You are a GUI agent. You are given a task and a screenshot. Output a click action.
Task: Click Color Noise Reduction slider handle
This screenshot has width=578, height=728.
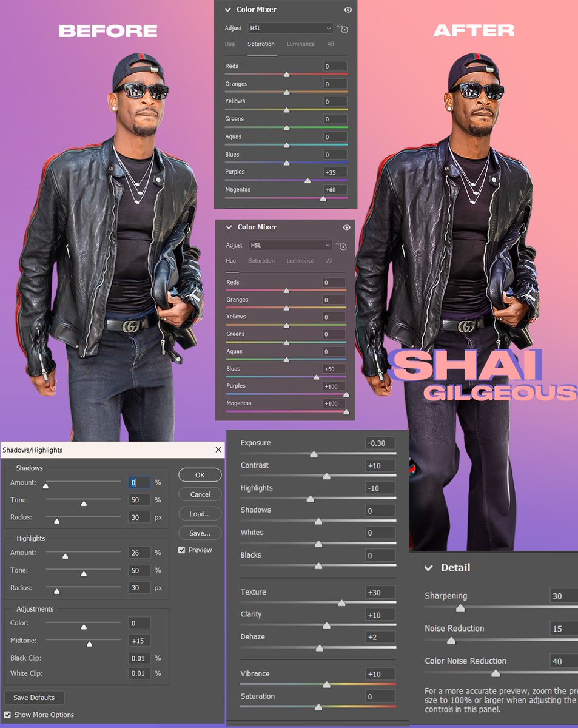(x=496, y=673)
